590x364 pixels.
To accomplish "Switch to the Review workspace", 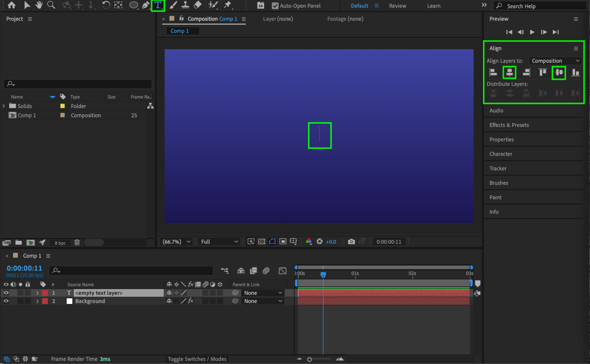I will [x=397, y=6].
